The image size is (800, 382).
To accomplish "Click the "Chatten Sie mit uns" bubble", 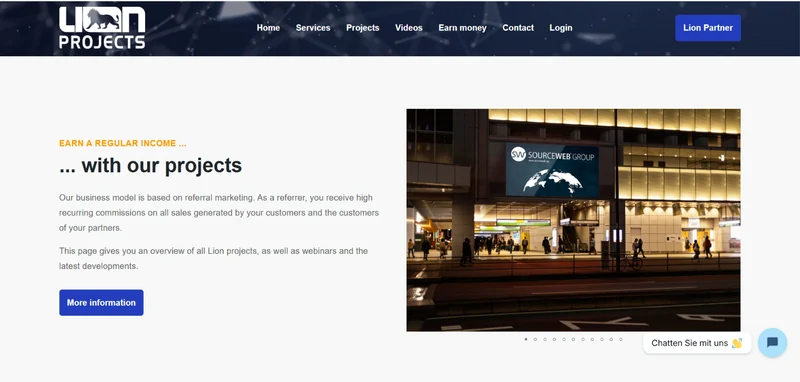I will [697, 343].
